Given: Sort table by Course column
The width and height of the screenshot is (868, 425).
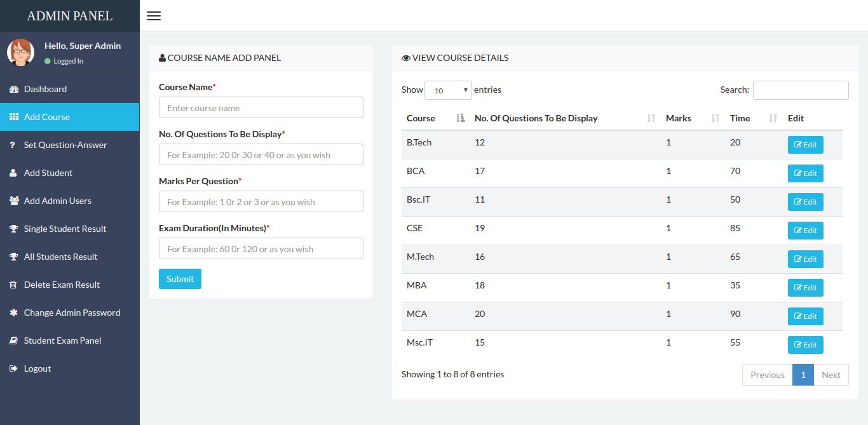Looking at the screenshot, I should (x=435, y=118).
